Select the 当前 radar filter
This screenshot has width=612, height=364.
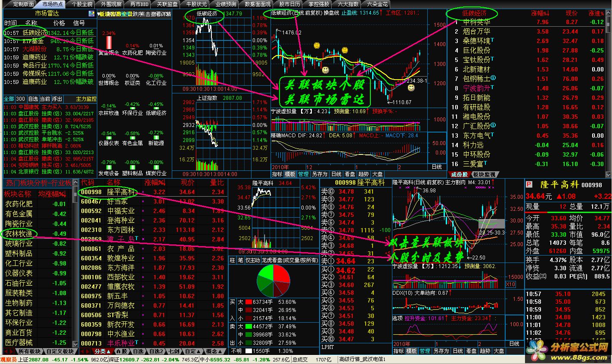(45, 99)
